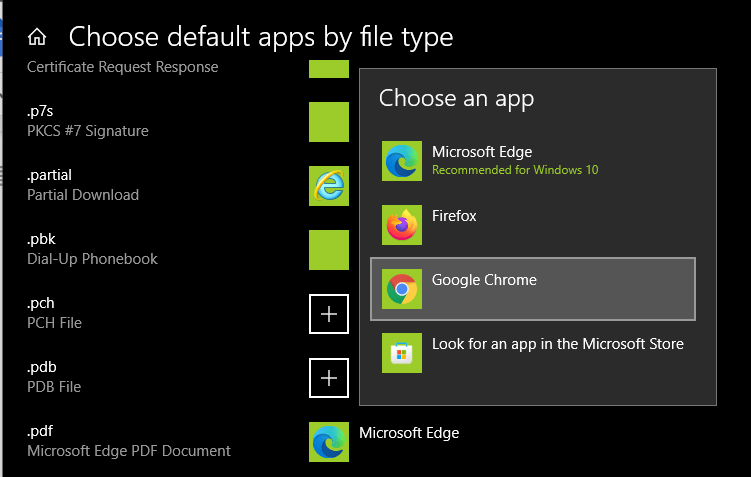
Task: Go to Settings home via house icon
Action: click(37, 37)
